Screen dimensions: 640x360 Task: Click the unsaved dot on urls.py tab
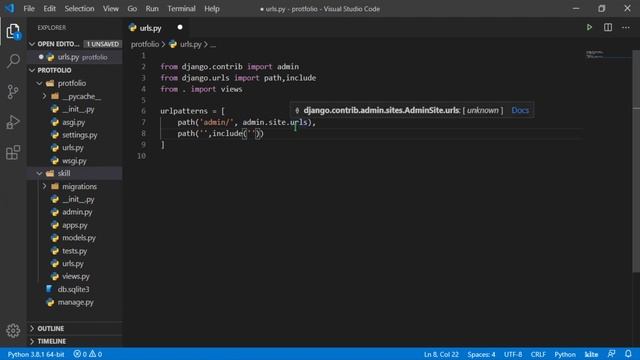(x=180, y=27)
